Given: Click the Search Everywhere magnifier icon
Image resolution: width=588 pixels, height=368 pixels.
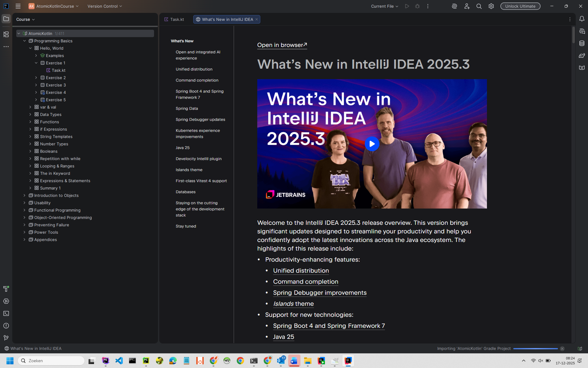Looking at the screenshot, I should pyautogui.click(x=479, y=6).
